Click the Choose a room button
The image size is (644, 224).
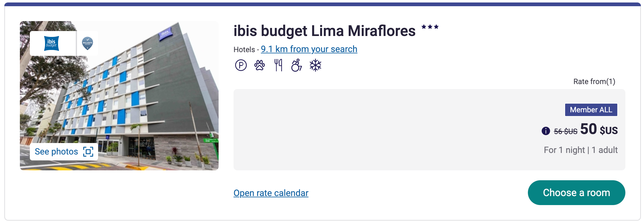tap(576, 193)
